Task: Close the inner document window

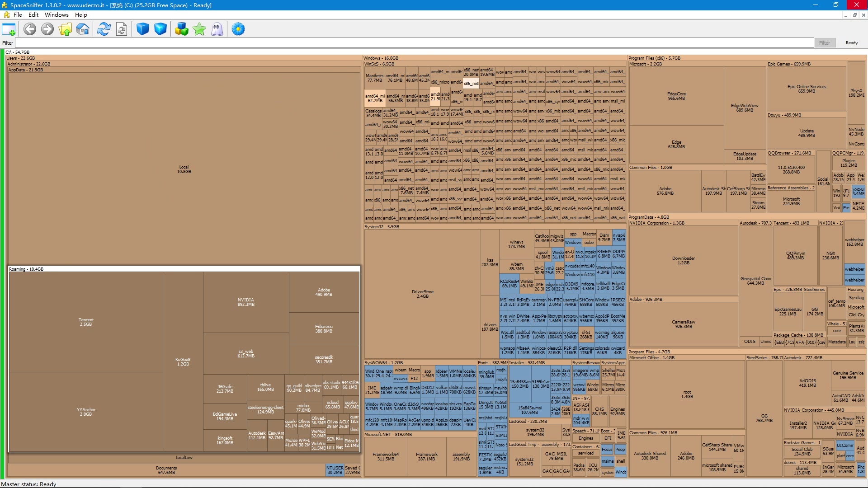Action: click(x=863, y=15)
